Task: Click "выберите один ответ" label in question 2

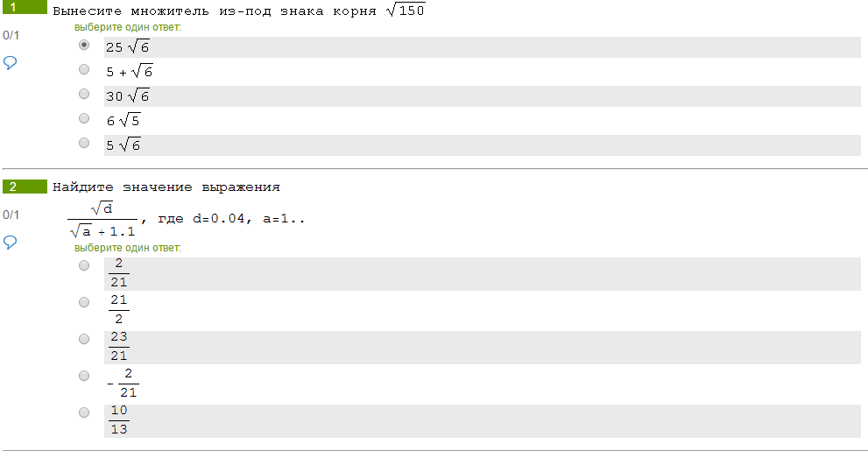Action: pos(127,248)
